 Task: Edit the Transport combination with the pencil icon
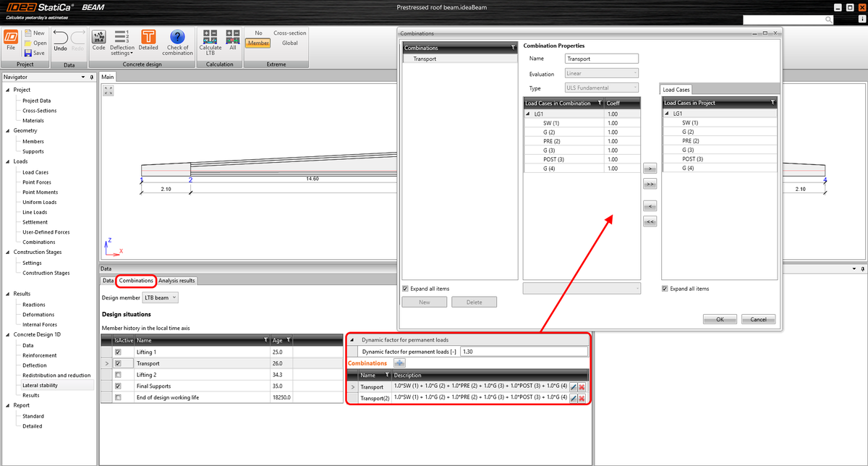[573, 386]
